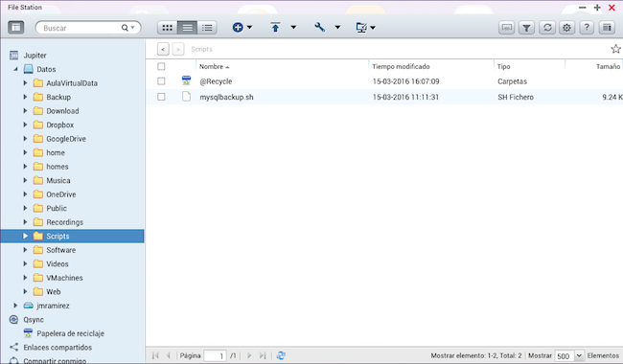Open the remote connection dropdown arrow

tap(373, 28)
